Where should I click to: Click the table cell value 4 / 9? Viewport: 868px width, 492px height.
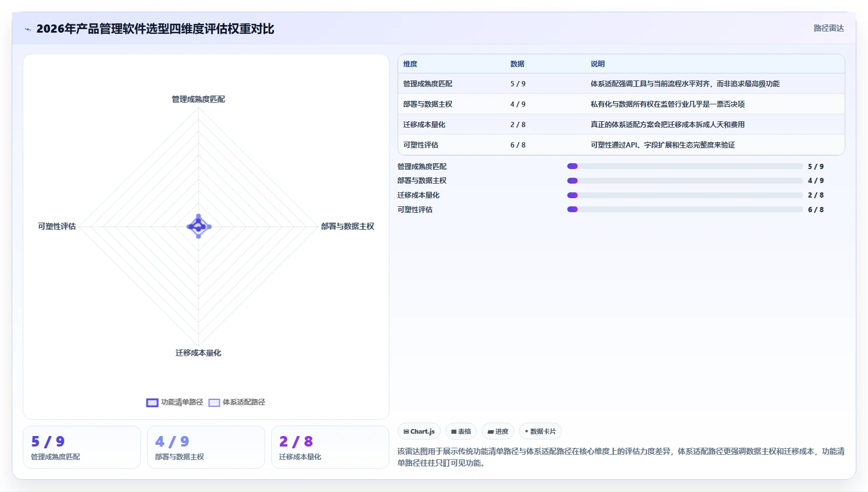[x=518, y=104]
